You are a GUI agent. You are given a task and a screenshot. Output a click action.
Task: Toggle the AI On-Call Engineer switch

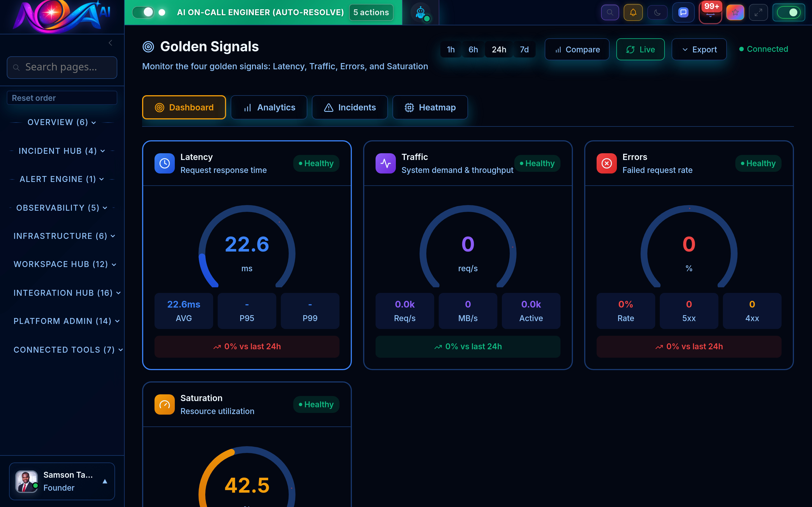[x=143, y=12]
